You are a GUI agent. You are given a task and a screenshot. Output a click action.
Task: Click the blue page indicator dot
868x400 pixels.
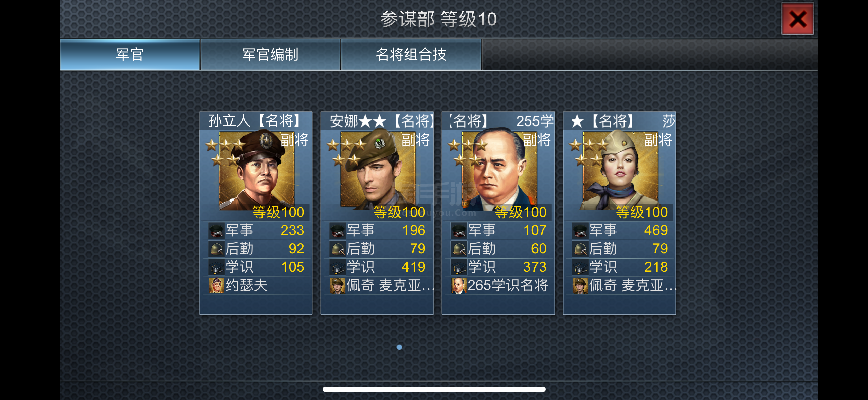(399, 347)
